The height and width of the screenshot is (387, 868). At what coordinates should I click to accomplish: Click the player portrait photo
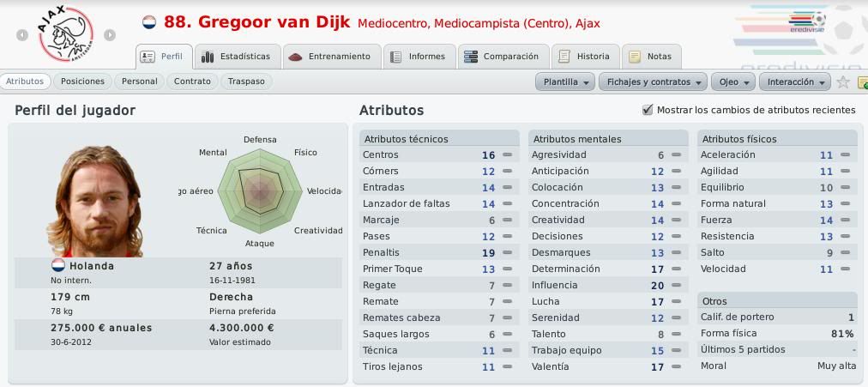[95, 202]
